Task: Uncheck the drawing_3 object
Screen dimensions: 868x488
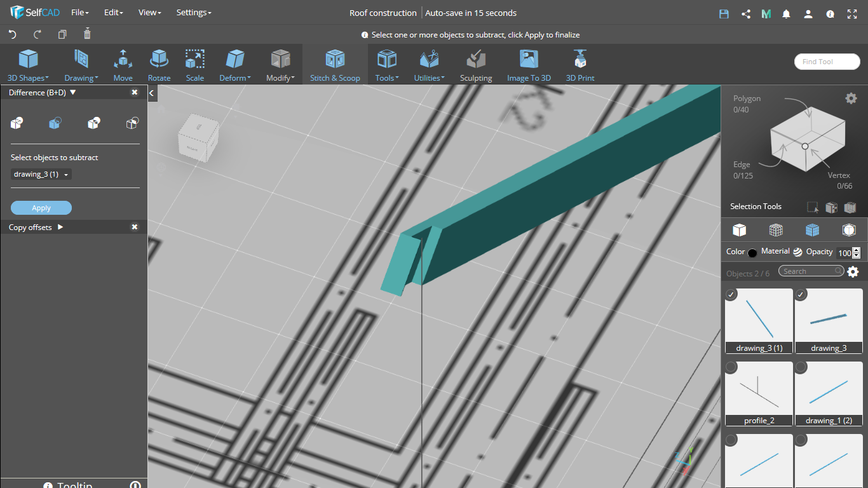Action: pos(801,294)
